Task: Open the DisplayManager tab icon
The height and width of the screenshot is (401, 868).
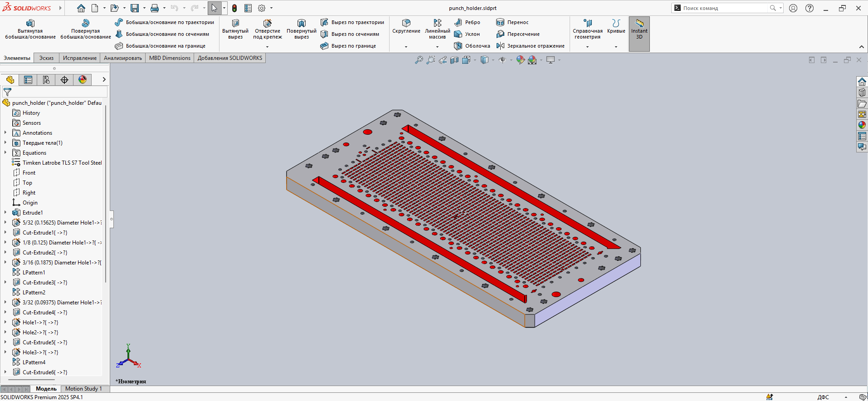Action: click(x=83, y=80)
